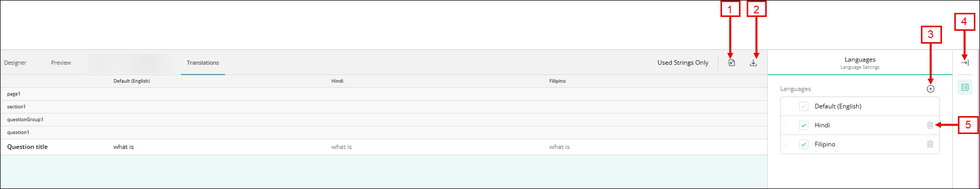Click the import translations icon
The image size is (980, 189).
pyautogui.click(x=731, y=63)
